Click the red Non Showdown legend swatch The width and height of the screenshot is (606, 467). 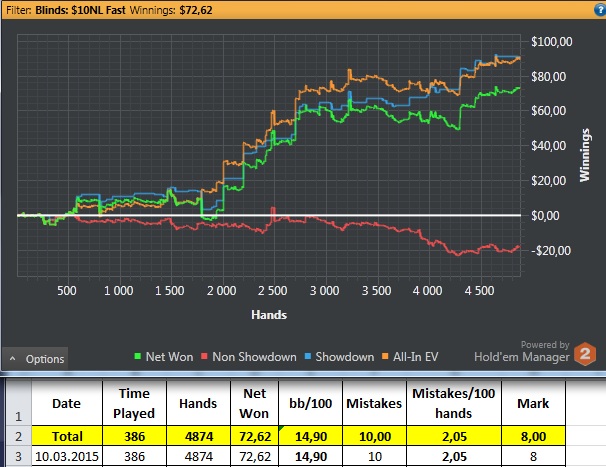tap(204, 356)
